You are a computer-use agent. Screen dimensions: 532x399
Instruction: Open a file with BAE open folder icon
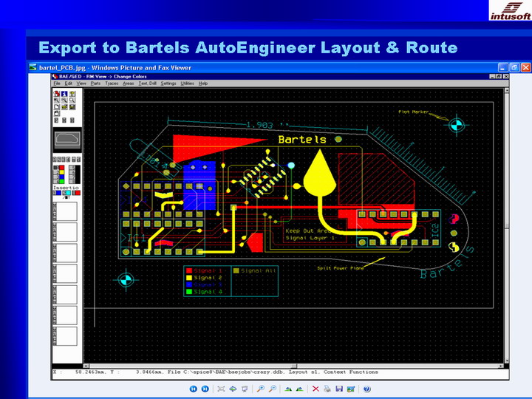pos(64,107)
